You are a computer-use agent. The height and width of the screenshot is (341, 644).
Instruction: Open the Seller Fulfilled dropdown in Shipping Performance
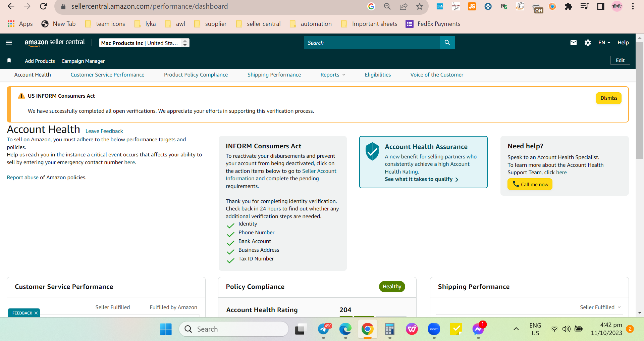(x=600, y=307)
